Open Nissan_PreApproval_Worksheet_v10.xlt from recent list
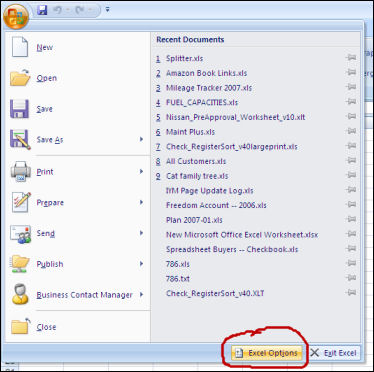Screen dimensions: 374x372 (235, 117)
